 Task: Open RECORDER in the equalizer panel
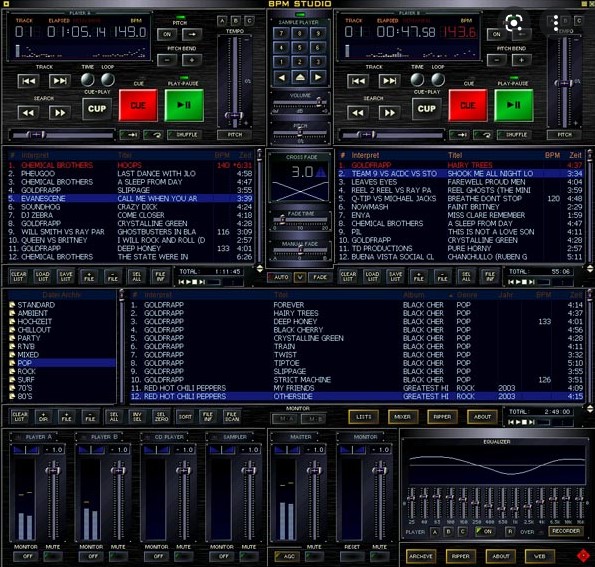click(x=566, y=531)
